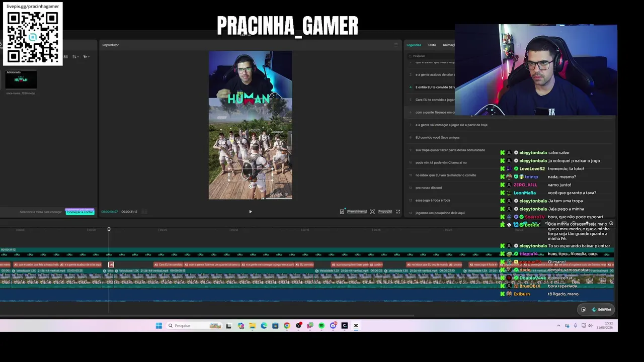
Task: Toggle fullscreen preview icon
Action: pyautogui.click(x=398, y=212)
